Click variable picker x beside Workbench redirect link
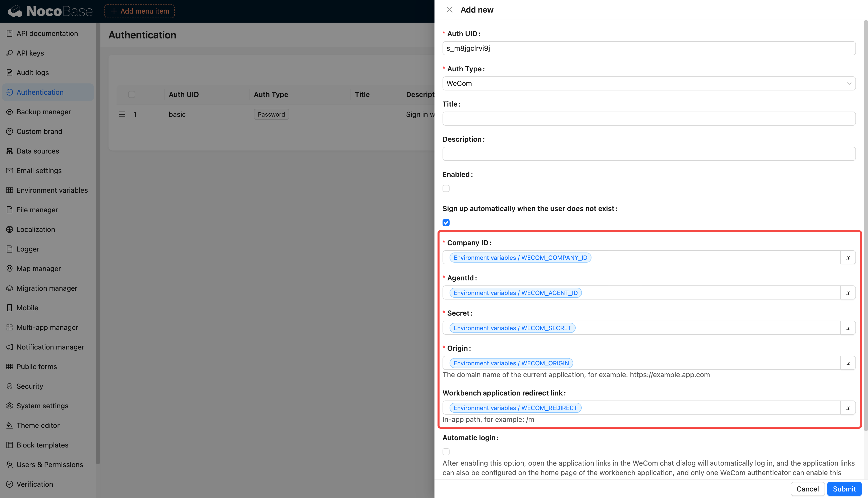Viewport: 868px width, 498px height. coord(848,408)
